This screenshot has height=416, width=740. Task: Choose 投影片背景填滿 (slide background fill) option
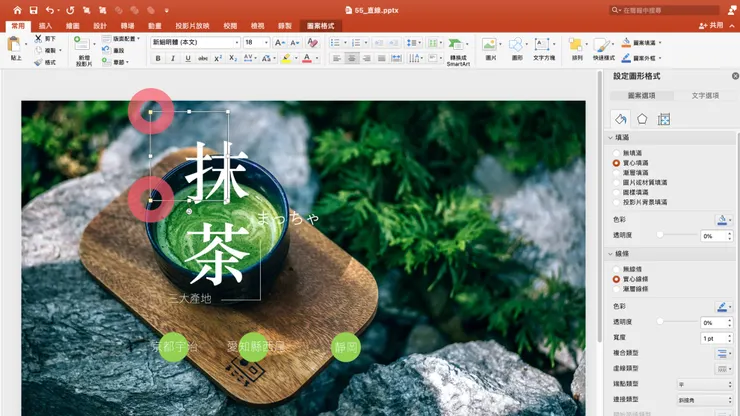[616, 203]
